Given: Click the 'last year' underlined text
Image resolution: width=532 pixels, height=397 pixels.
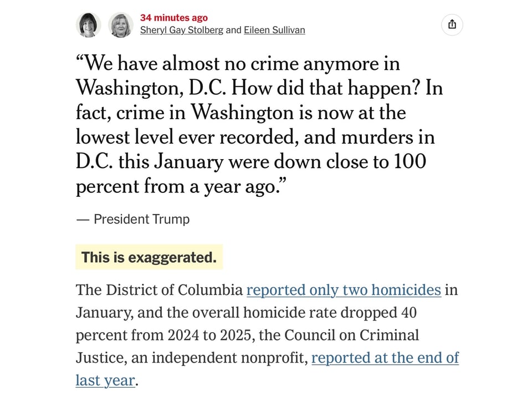Looking at the screenshot, I should (105, 380).
